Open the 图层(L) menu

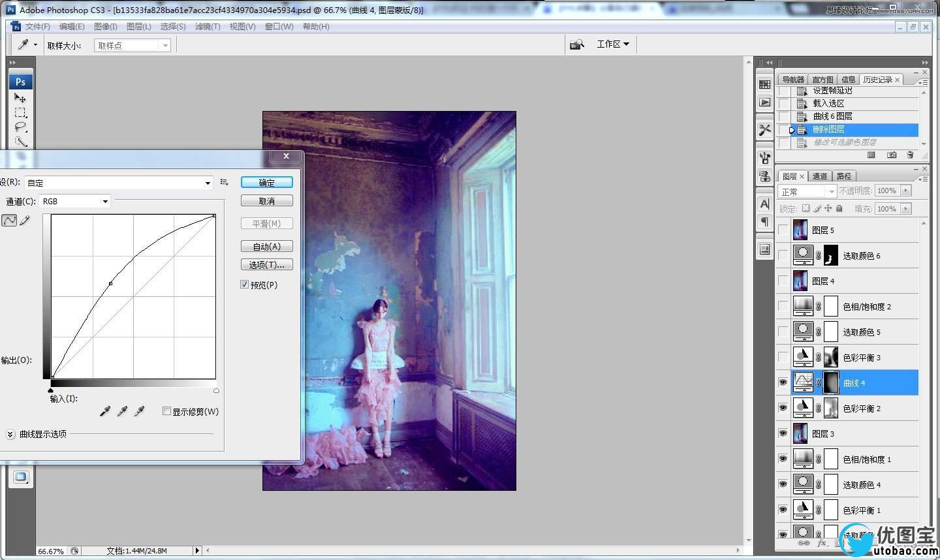[x=139, y=27]
